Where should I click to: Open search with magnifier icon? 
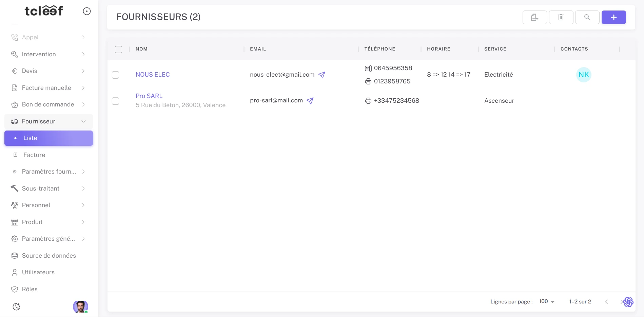(x=587, y=17)
